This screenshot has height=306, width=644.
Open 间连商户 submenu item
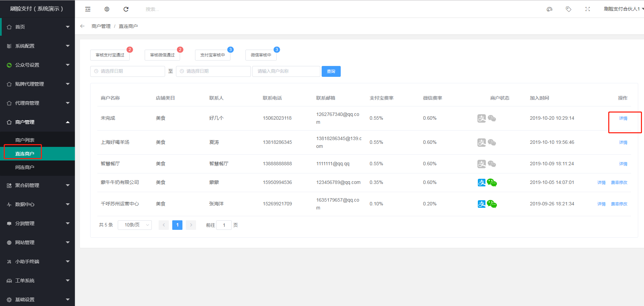37,167
